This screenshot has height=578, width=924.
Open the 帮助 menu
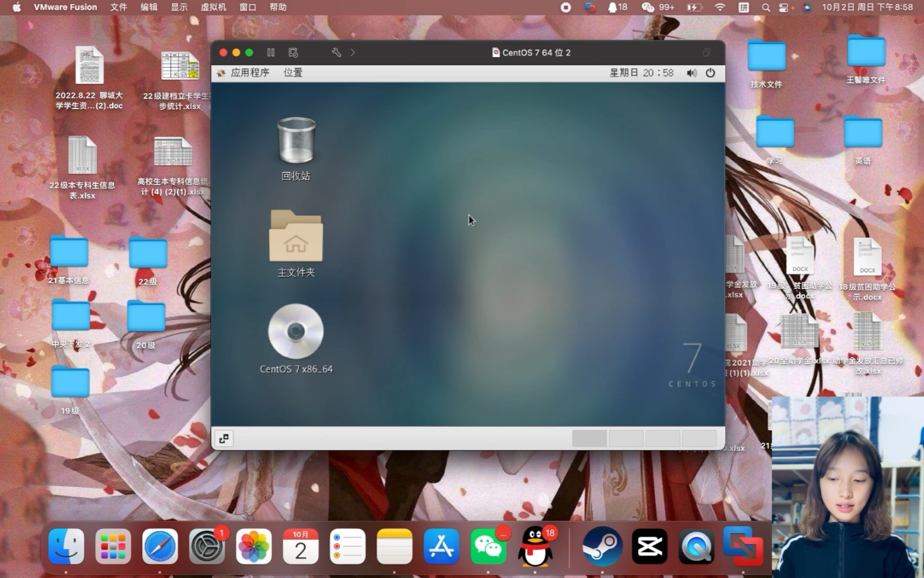pyautogui.click(x=278, y=7)
